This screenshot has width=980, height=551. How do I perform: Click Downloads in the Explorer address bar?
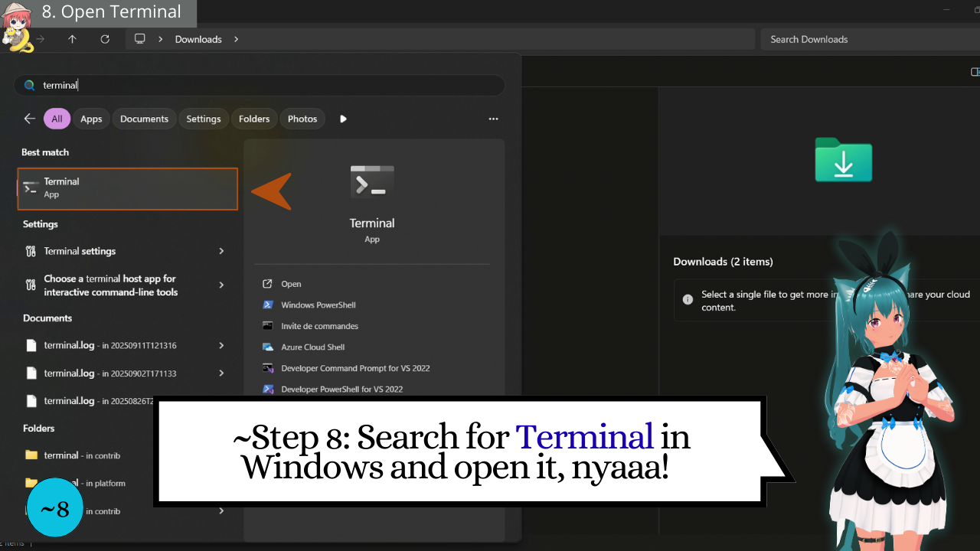click(198, 39)
